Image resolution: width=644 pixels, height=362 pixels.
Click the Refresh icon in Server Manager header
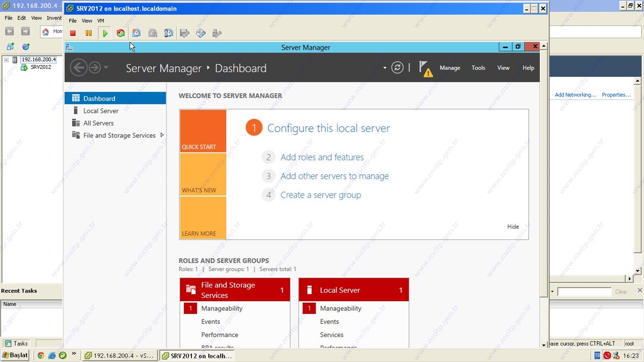(397, 68)
